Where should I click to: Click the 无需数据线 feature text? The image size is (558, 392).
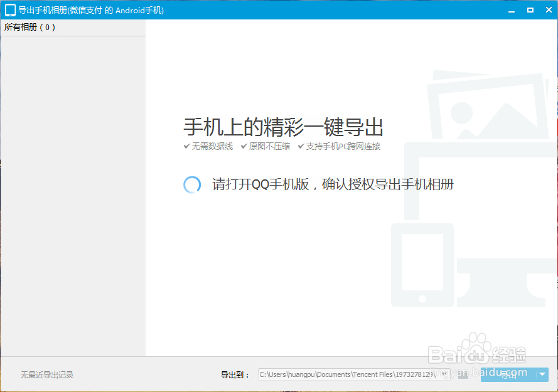pos(212,146)
